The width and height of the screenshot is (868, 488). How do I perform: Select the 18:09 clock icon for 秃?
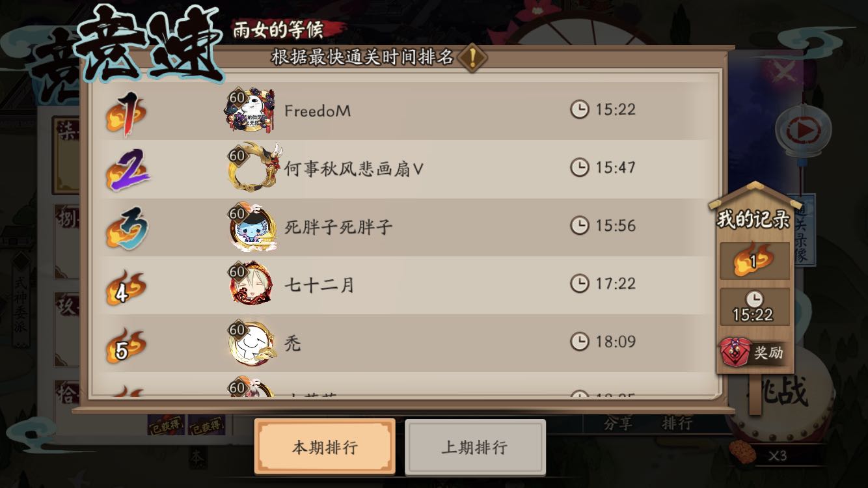point(579,341)
